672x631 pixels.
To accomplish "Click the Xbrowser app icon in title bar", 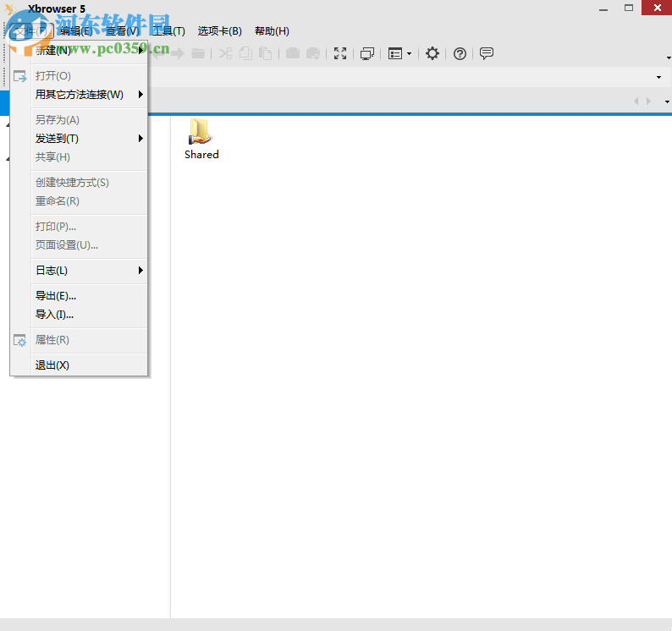I will (x=10, y=8).
